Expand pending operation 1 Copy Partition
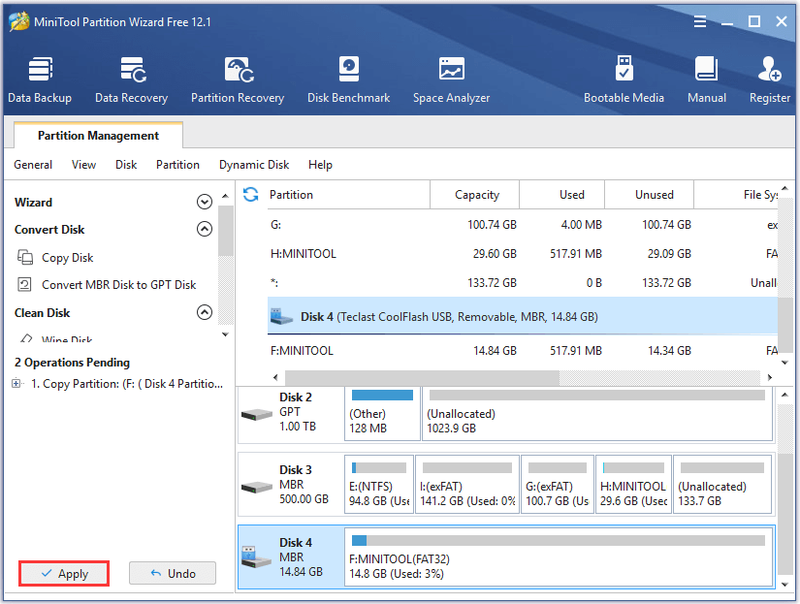Viewport: 800px width, 604px height. (16, 383)
